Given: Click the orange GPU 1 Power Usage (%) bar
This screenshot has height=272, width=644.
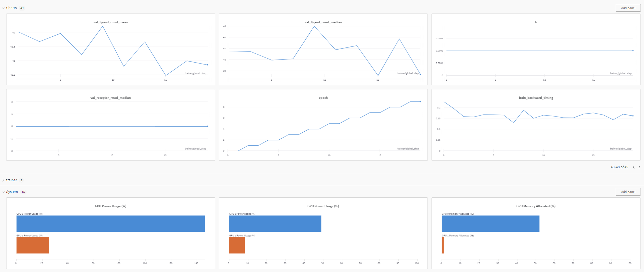Looking at the screenshot, I should point(237,245).
